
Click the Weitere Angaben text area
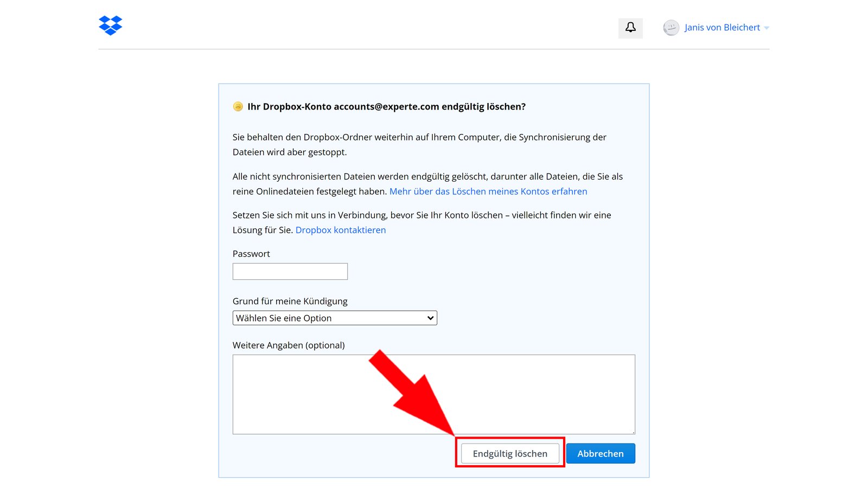tap(434, 394)
